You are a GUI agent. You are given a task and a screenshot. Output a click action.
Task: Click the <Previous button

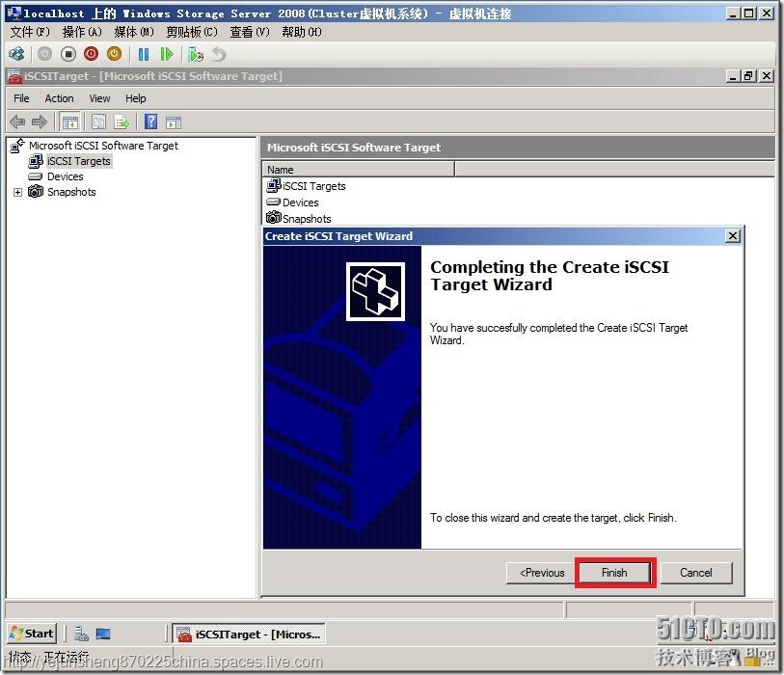pyautogui.click(x=542, y=573)
